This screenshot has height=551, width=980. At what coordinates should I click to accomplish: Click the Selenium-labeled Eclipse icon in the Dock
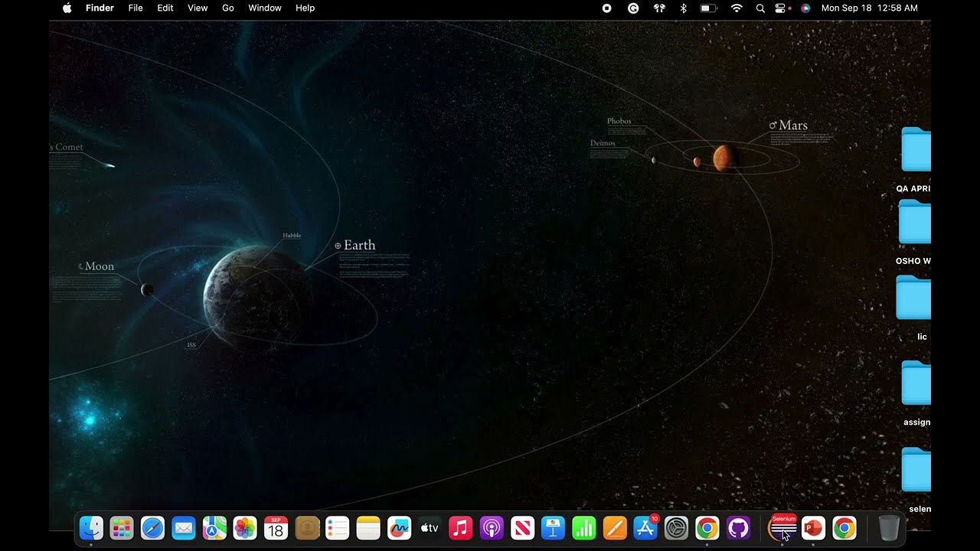(782, 528)
